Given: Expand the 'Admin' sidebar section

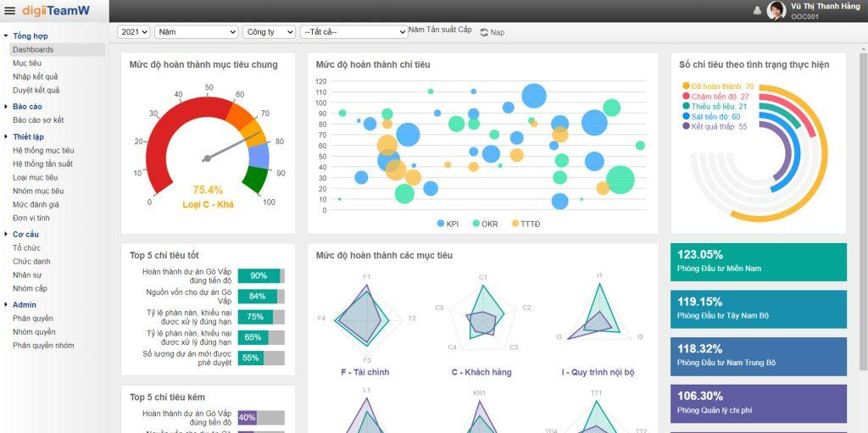Looking at the screenshot, I should [6, 304].
